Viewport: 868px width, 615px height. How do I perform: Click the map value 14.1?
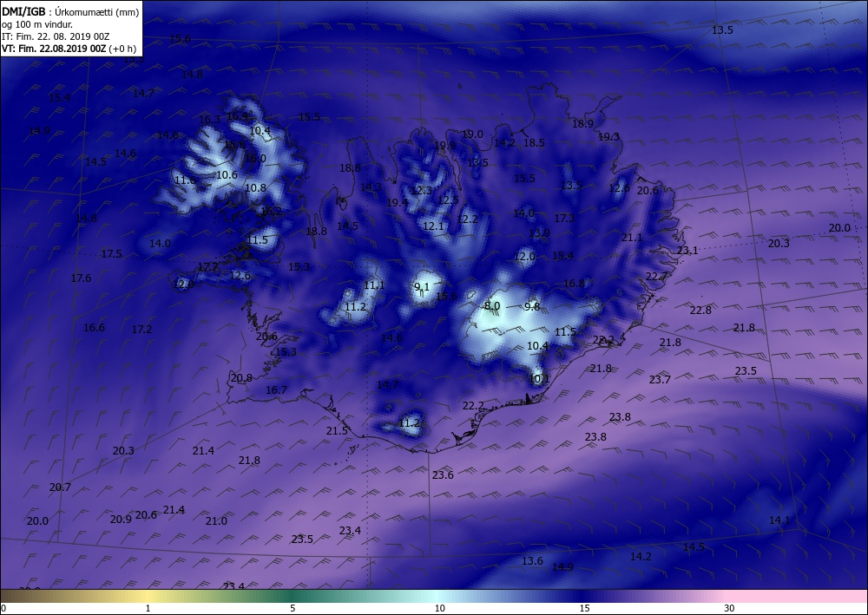779,520
